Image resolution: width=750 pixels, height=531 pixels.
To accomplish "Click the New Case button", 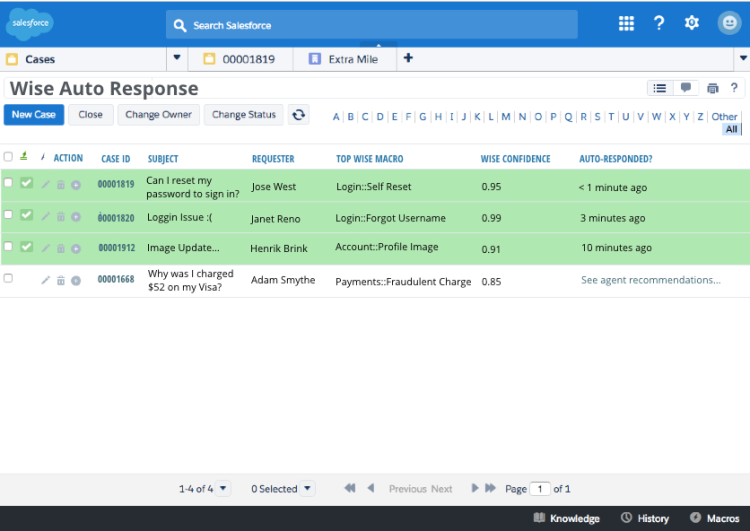I will pos(34,115).
